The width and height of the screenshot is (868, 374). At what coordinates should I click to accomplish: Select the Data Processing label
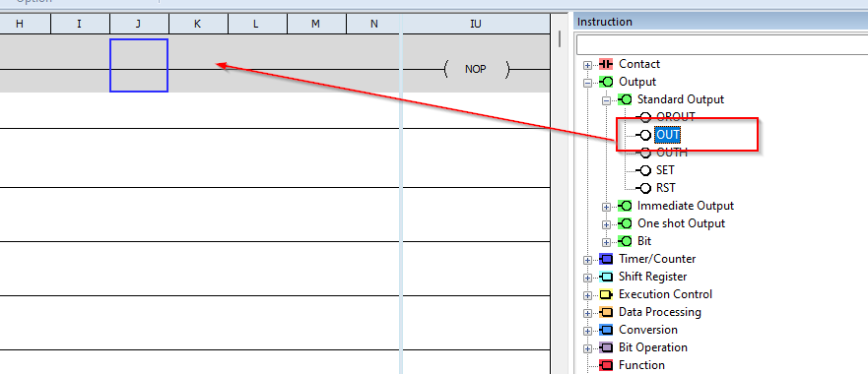(x=660, y=312)
